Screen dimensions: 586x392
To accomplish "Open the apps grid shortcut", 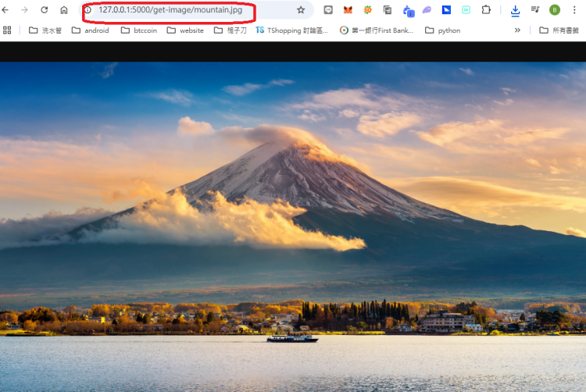I will 7,30.
